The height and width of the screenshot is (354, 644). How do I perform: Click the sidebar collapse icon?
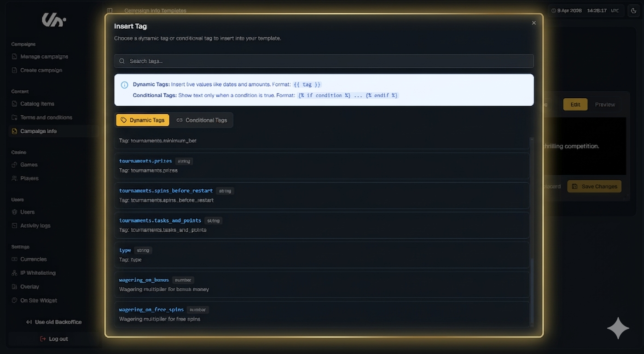(110, 11)
